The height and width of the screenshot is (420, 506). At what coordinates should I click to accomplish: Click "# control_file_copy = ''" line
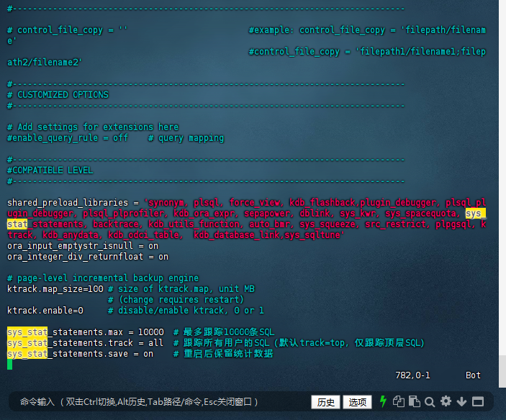pos(68,30)
